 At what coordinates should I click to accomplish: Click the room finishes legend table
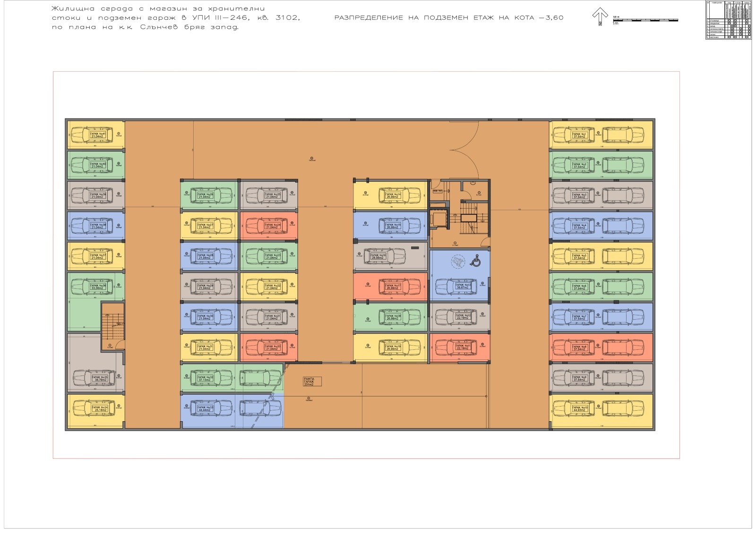[728, 20]
